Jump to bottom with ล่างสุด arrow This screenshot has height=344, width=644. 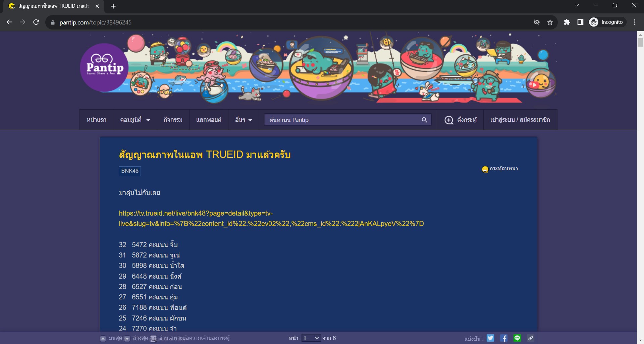(x=127, y=338)
